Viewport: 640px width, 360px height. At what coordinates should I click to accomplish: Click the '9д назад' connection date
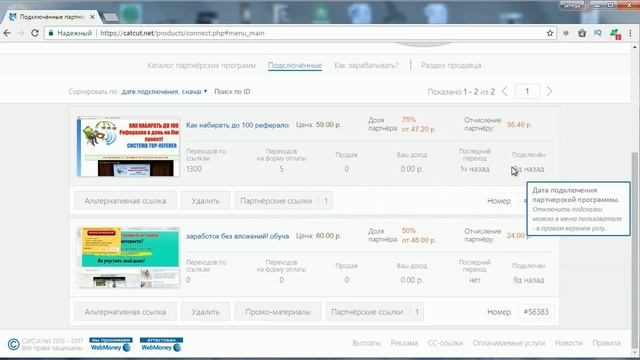529,280
